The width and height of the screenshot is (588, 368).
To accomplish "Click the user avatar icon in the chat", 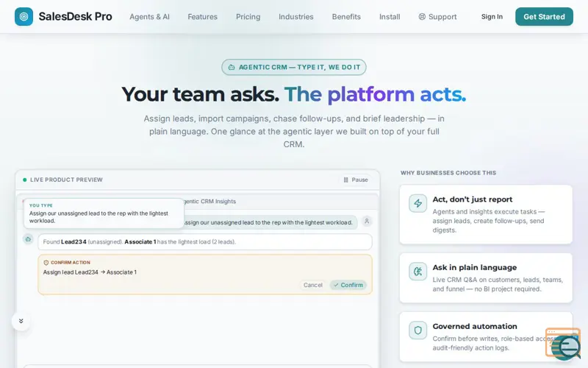I will click(x=367, y=222).
